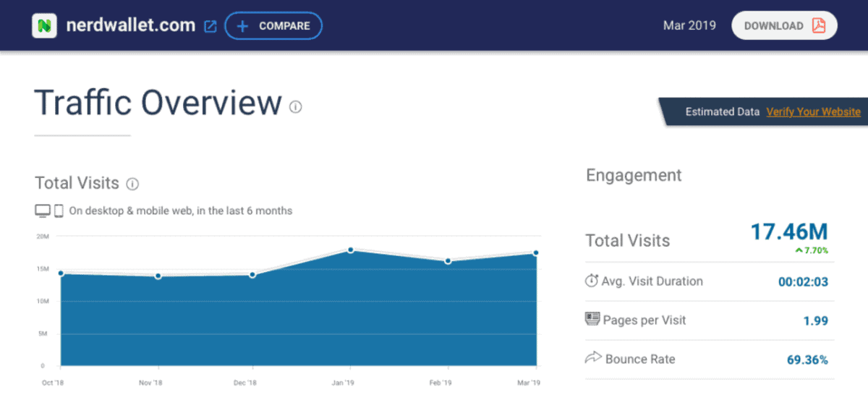
Task: Click the Mar 2019 date label
Action: point(689,26)
